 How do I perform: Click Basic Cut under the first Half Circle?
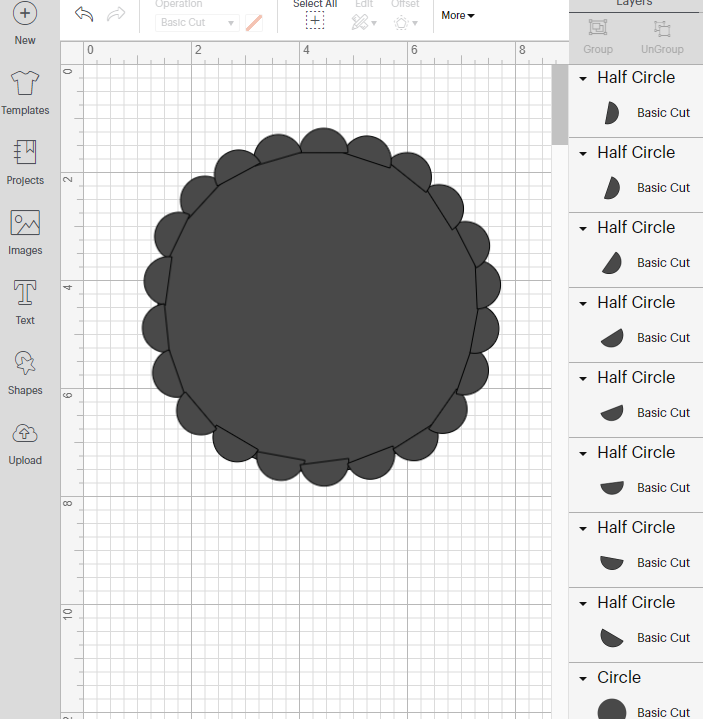[663, 113]
